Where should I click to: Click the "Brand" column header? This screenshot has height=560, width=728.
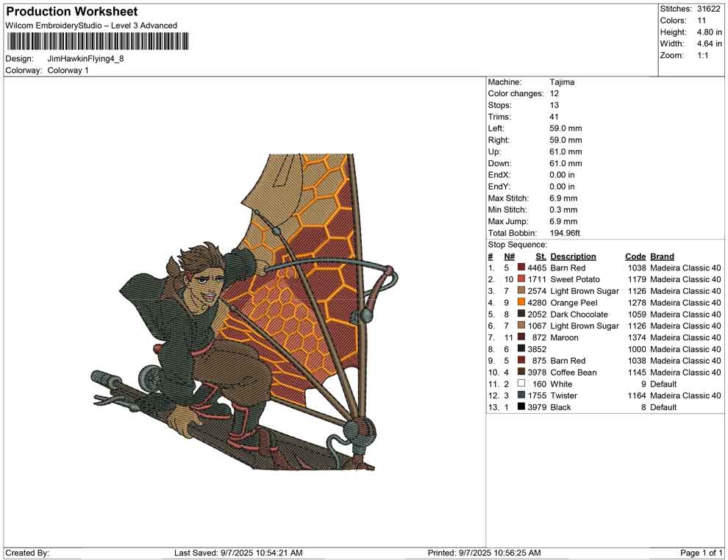point(662,256)
